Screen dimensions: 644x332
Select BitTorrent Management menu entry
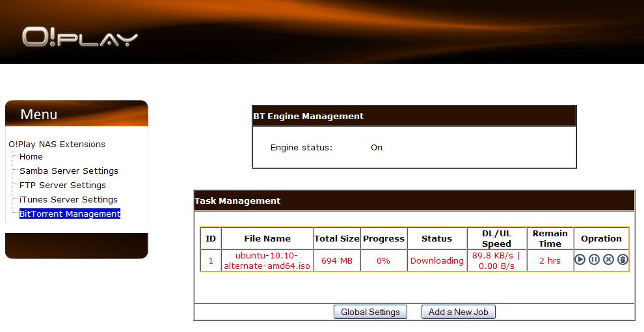(70, 214)
